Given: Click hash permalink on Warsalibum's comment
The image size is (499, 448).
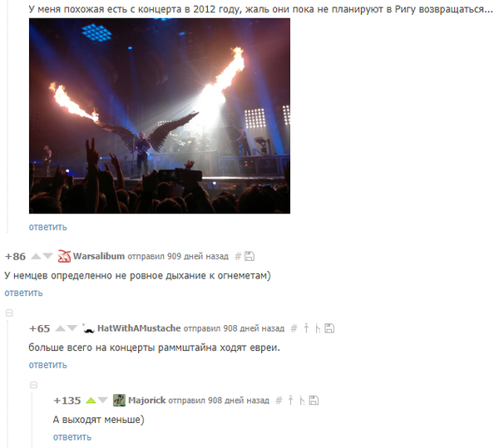Looking at the screenshot, I should (x=238, y=256).
